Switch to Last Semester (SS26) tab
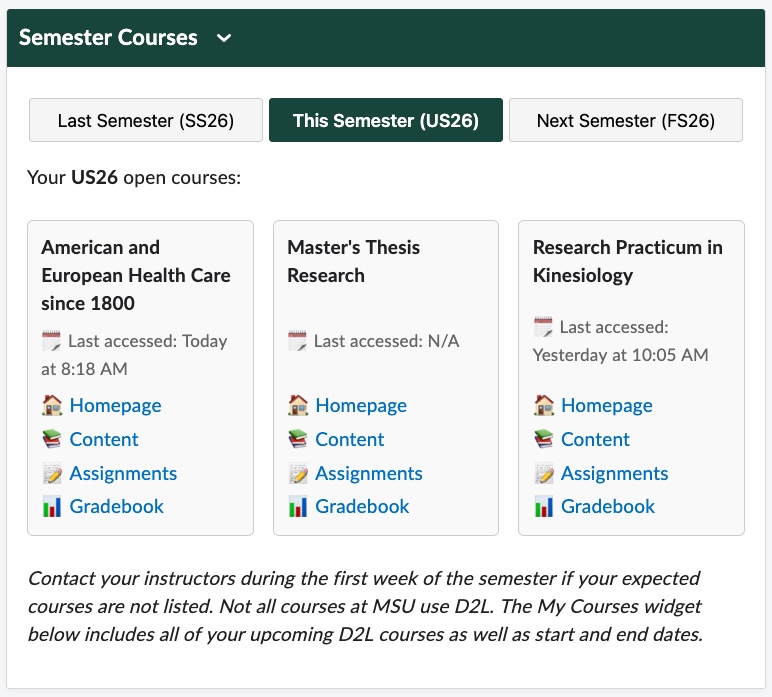Viewport: 772px width, 697px height. [146, 120]
